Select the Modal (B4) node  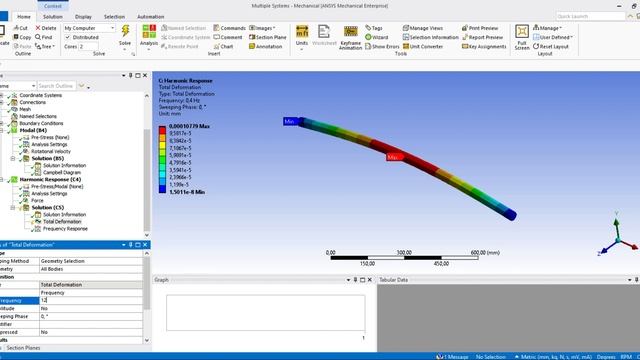coord(33,131)
